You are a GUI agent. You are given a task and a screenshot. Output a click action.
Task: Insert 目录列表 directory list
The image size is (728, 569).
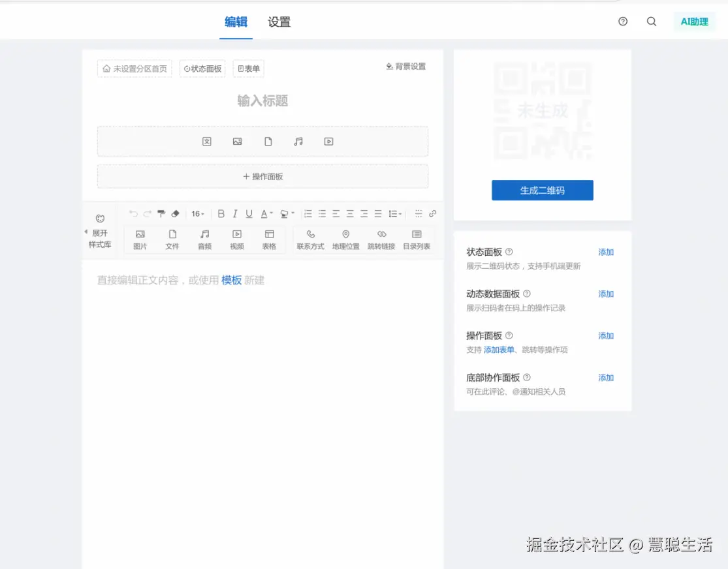(x=417, y=239)
